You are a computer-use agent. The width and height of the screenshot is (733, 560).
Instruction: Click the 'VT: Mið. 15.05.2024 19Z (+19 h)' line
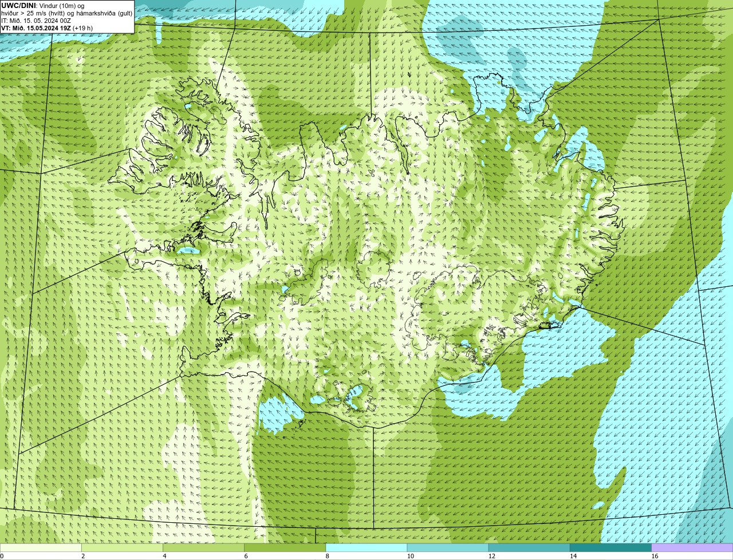pyautogui.click(x=47, y=27)
